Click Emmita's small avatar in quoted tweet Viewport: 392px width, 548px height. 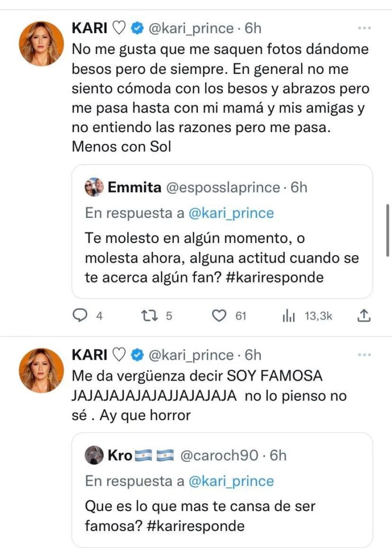click(x=94, y=187)
